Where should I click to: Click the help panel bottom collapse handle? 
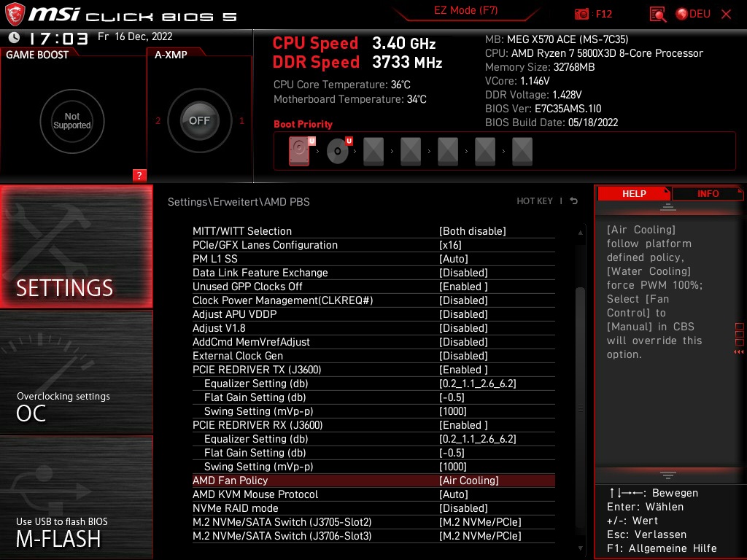click(668, 475)
